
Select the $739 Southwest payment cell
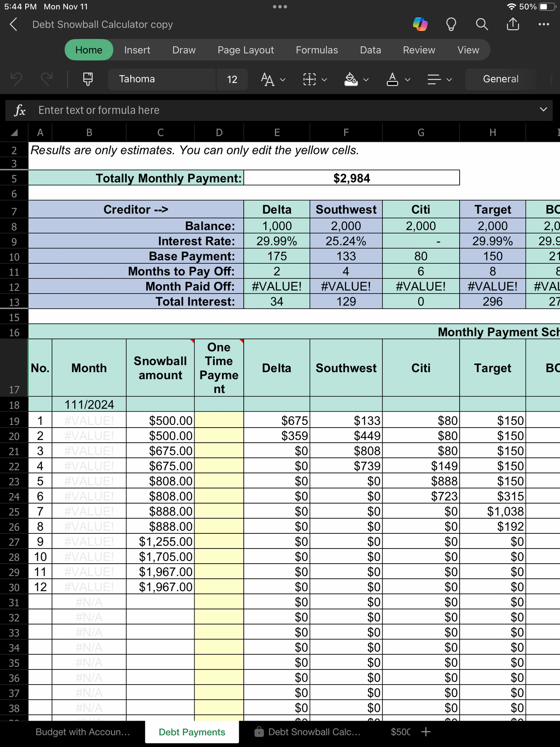(x=346, y=466)
